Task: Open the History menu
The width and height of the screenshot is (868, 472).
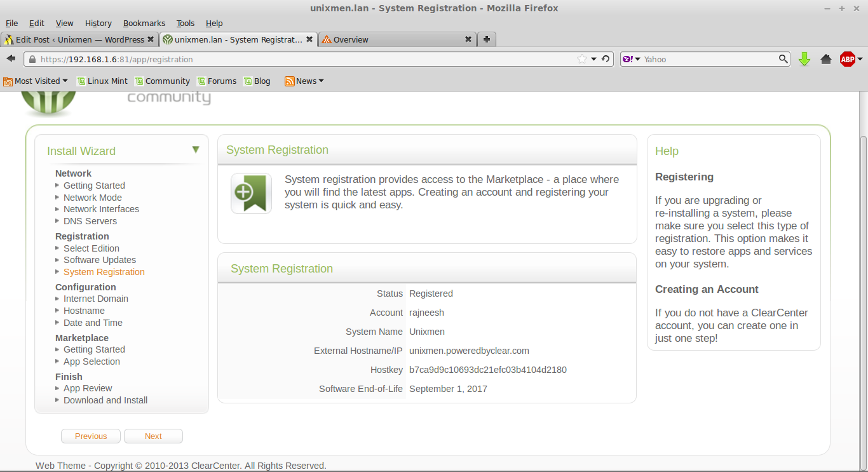Action: [x=98, y=23]
